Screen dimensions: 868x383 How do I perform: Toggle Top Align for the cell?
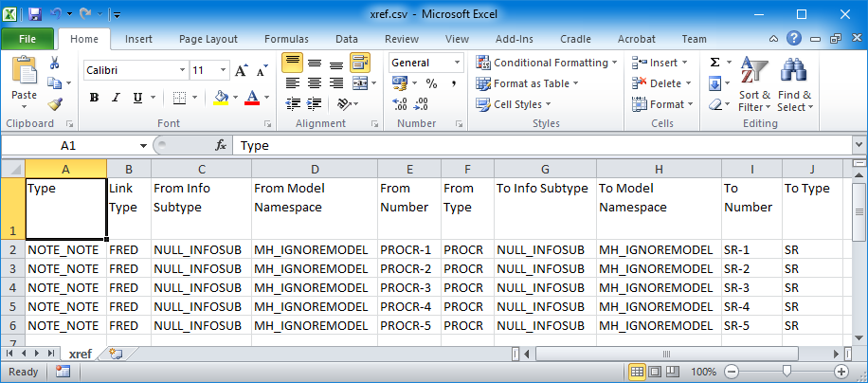point(292,64)
